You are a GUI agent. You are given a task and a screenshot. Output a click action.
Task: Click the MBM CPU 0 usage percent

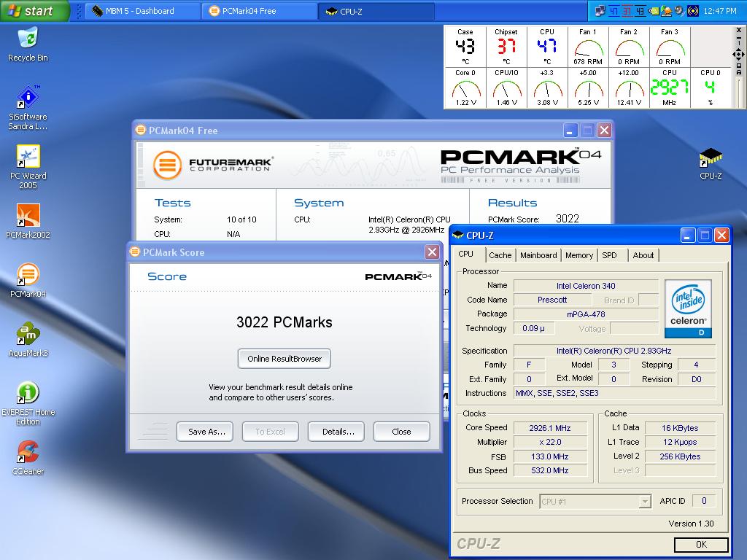pos(710,87)
